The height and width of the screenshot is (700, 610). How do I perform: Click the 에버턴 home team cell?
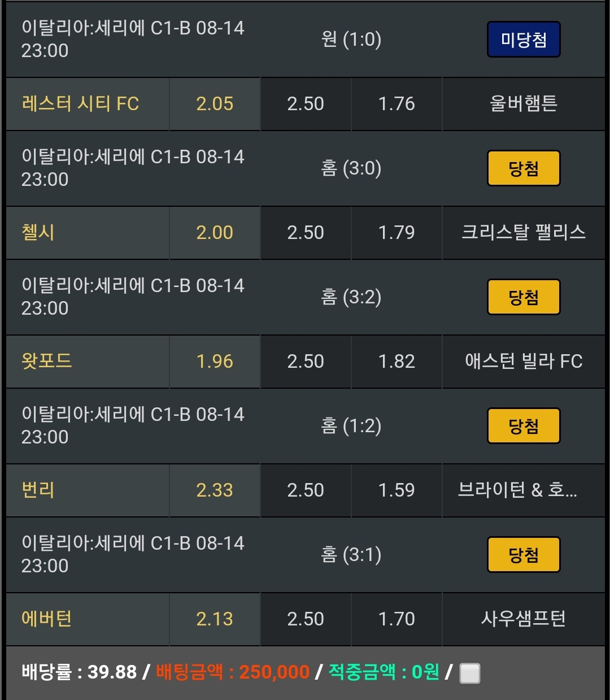tap(88, 619)
